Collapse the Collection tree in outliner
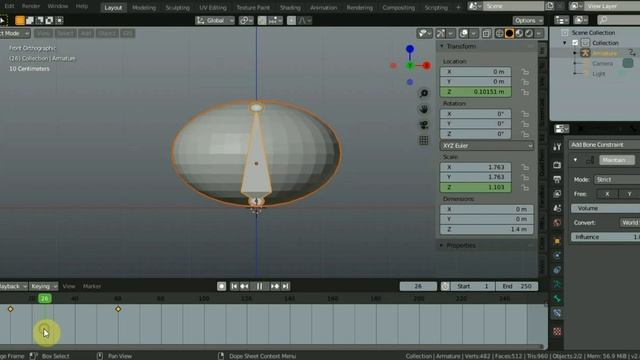Image resolution: width=640 pixels, height=360 pixels. (x=564, y=43)
